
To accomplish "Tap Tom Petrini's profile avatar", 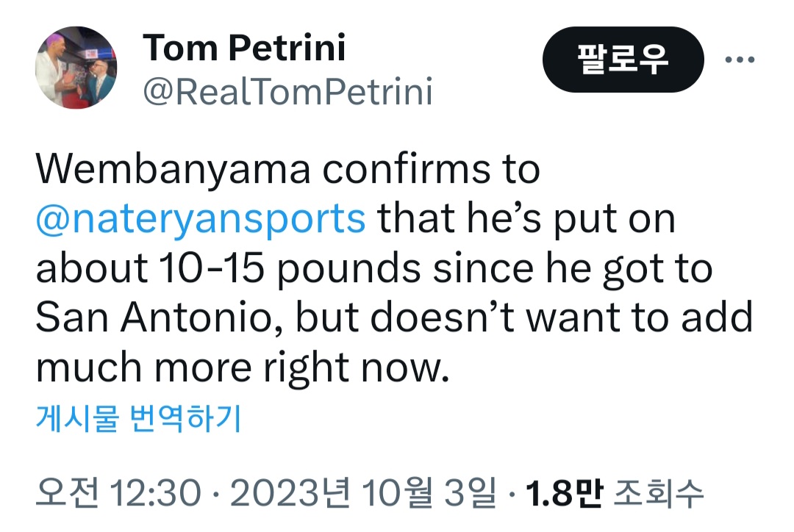I will [x=76, y=67].
